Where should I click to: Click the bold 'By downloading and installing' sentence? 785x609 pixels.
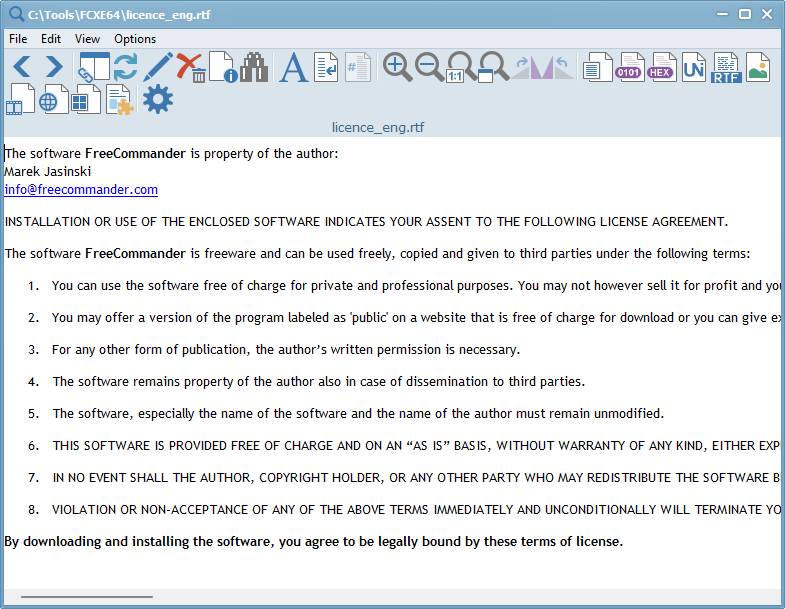click(x=313, y=541)
